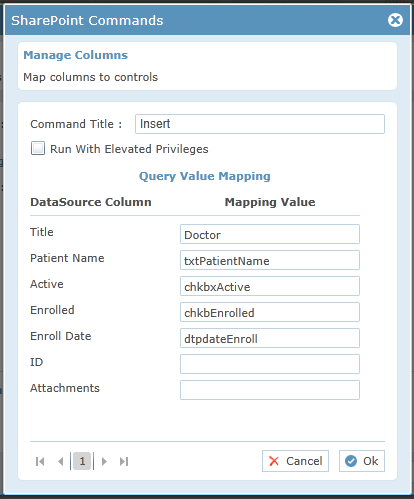Image resolution: width=414 pixels, height=499 pixels.
Task: Go to last page of mappings
Action: tap(124, 461)
